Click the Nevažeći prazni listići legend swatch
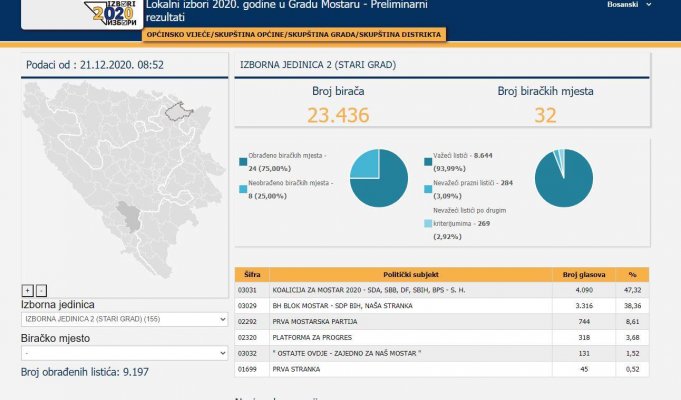 428,187
